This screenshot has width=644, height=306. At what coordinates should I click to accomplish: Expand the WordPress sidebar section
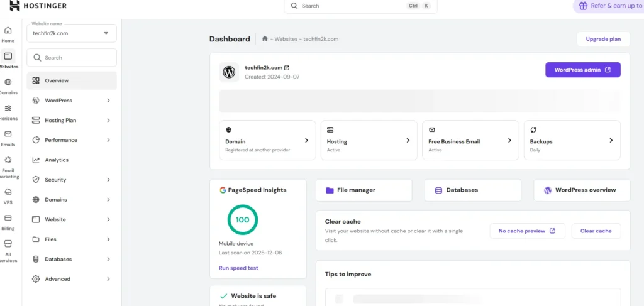pos(108,101)
